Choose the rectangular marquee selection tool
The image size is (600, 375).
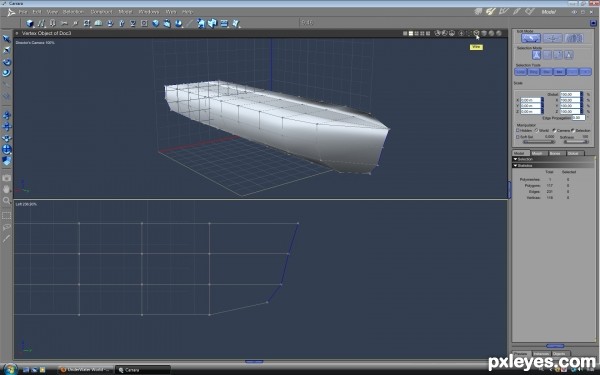7,216
